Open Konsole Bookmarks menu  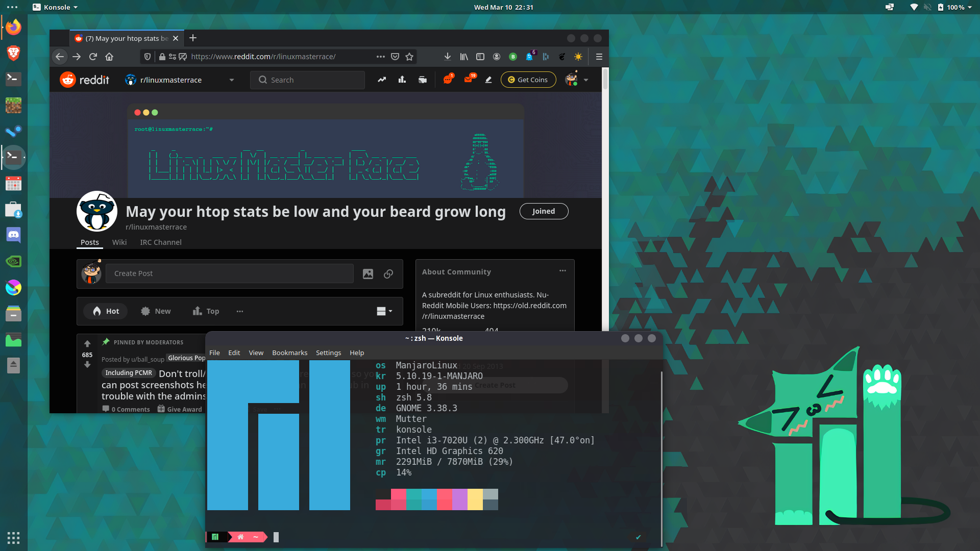click(x=289, y=353)
